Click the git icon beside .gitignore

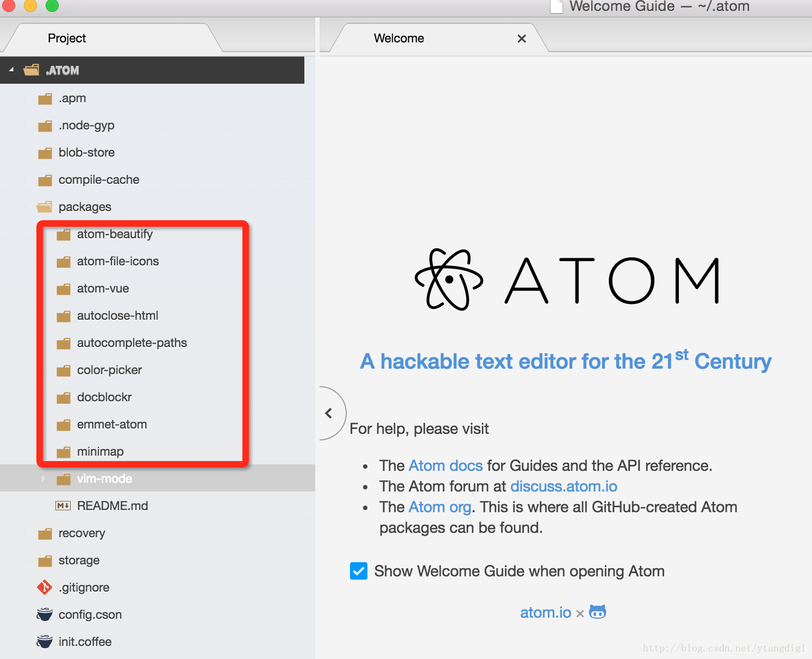pos(45,587)
